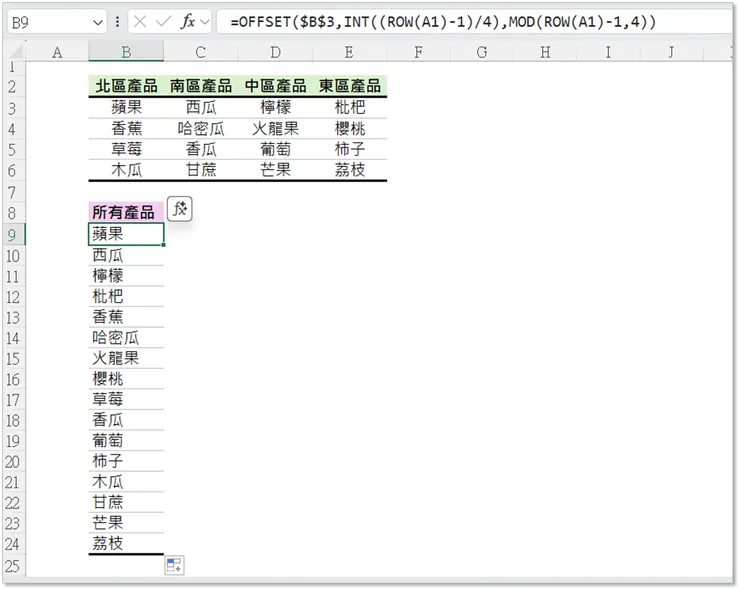This screenshot has width=740, height=590.
Task: Click the formula suggestion fx button near B8
Action: click(x=180, y=209)
